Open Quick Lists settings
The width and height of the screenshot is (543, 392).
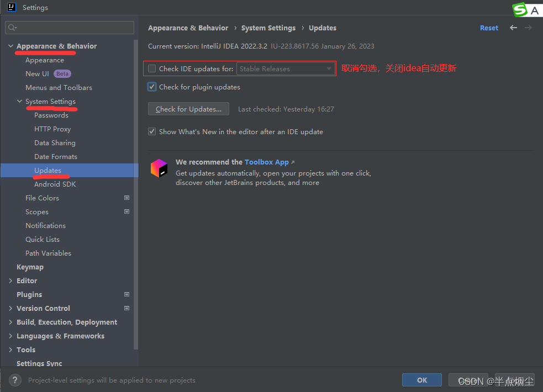(x=43, y=240)
